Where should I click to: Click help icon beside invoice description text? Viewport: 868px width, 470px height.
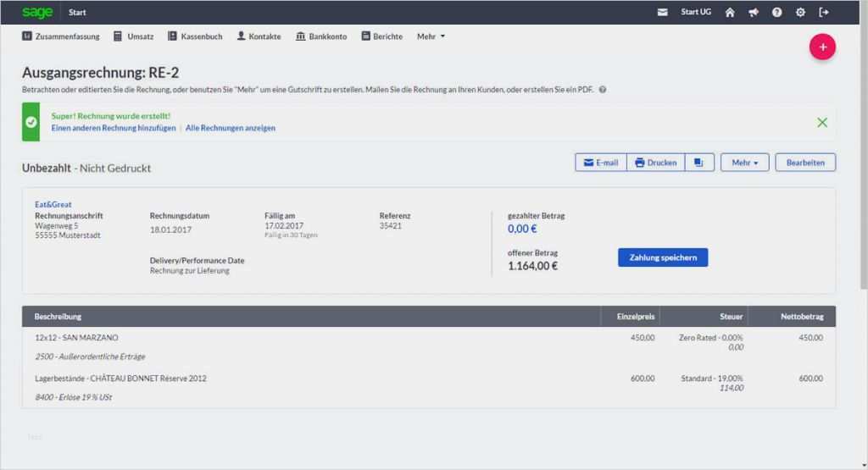pos(603,90)
